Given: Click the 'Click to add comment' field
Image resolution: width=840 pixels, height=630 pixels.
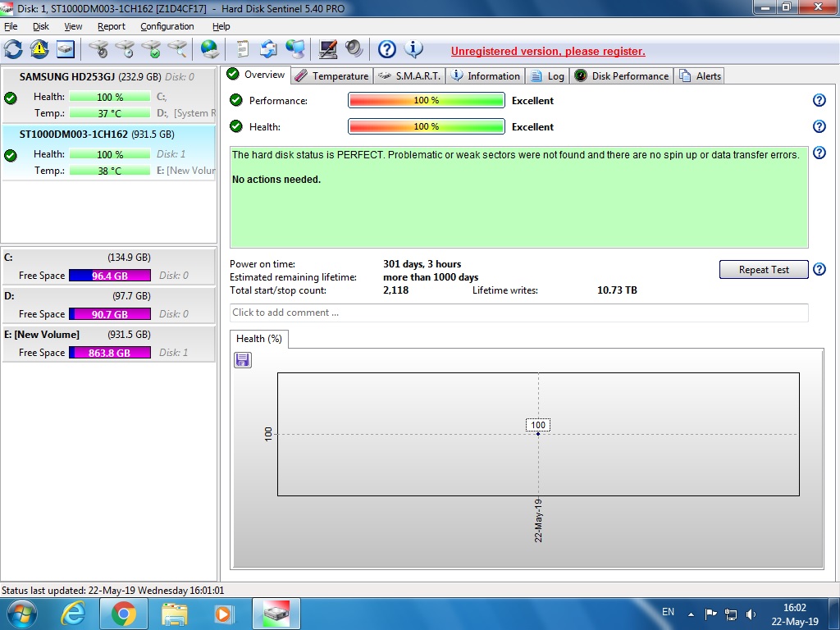Looking at the screenshot, I should pyautogui.click(x=518, y=313).
